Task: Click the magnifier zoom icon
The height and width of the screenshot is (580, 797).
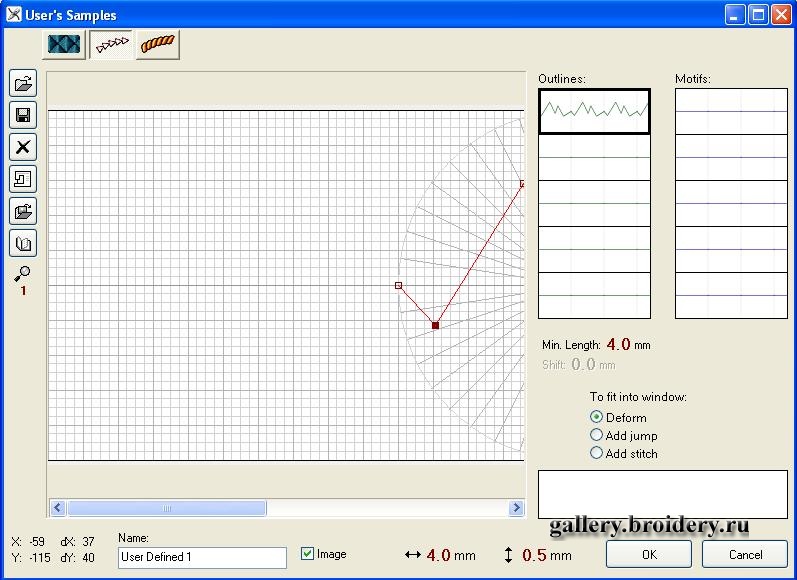Action: click(x=22, y=273)
